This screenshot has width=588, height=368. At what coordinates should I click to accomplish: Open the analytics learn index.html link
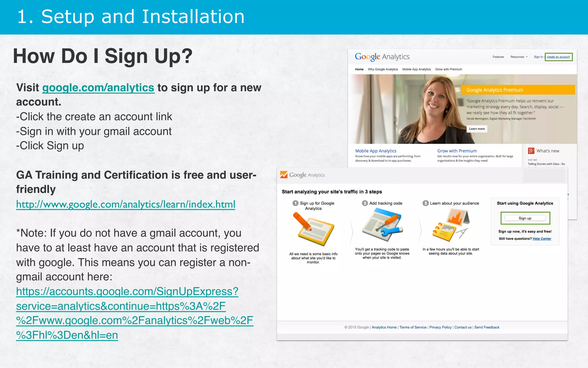tap(125, 204)
